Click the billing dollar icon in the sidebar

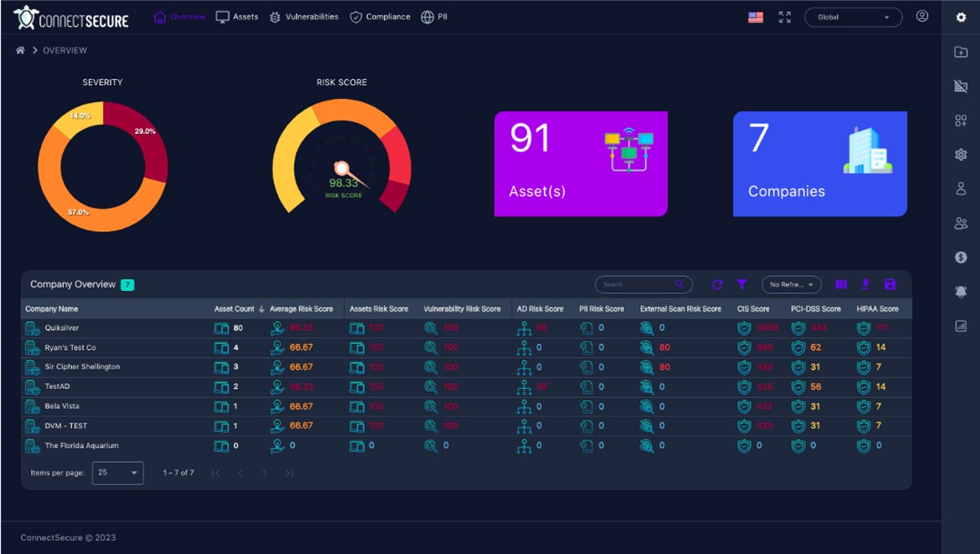pyautogui.click(x=961, y=255)
